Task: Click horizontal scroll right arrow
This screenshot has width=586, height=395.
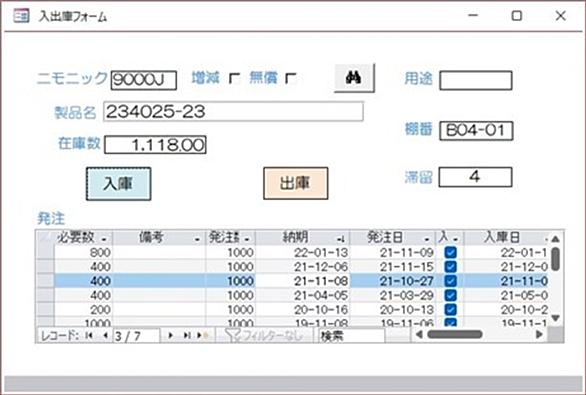Action: click(x=539, y=334)
